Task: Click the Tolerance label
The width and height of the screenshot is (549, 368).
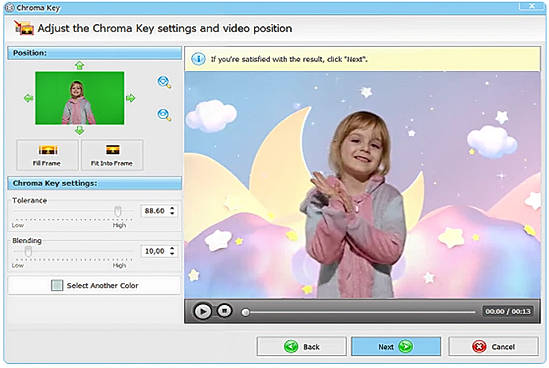Action: [29, 201]
